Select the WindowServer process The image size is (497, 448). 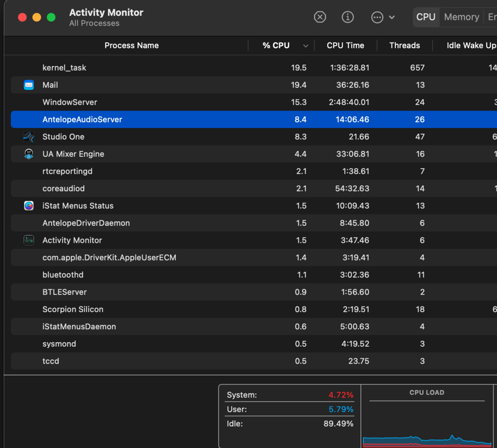coord(70,102)
